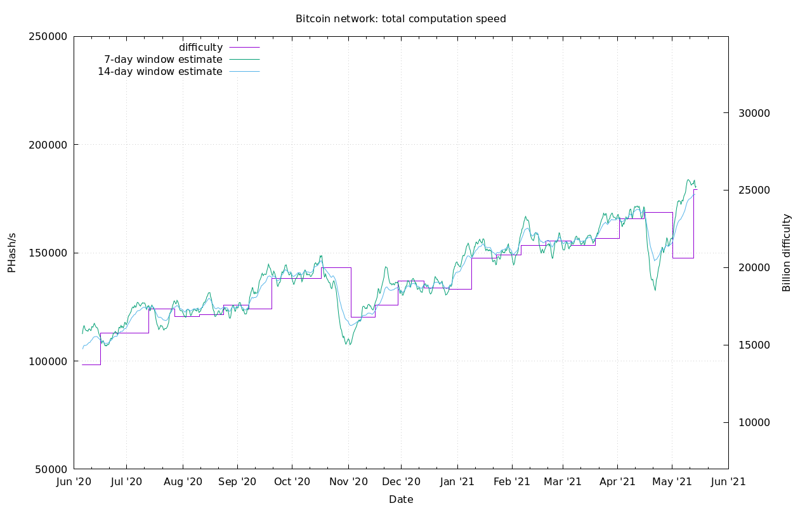Click the line sample beside '7-day window estimate'
Image resolution: width=812 pixels, height=508 pixels.
244,60
